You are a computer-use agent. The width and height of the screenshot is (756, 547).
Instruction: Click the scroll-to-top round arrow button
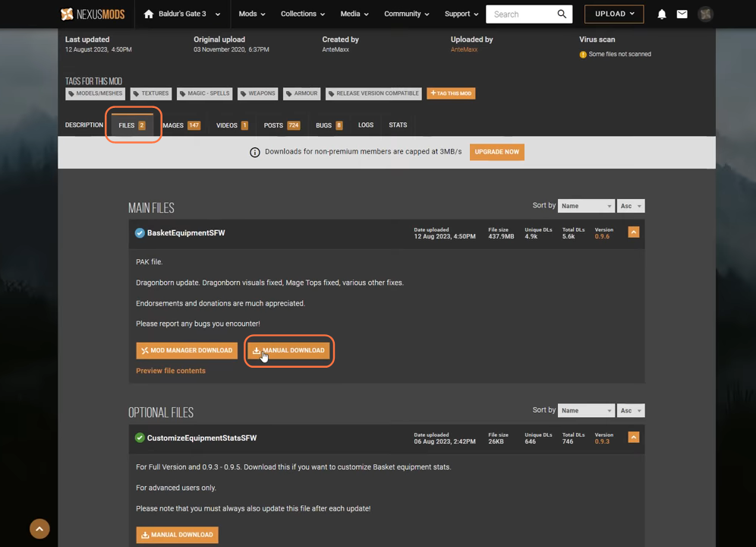click(39, 529)
